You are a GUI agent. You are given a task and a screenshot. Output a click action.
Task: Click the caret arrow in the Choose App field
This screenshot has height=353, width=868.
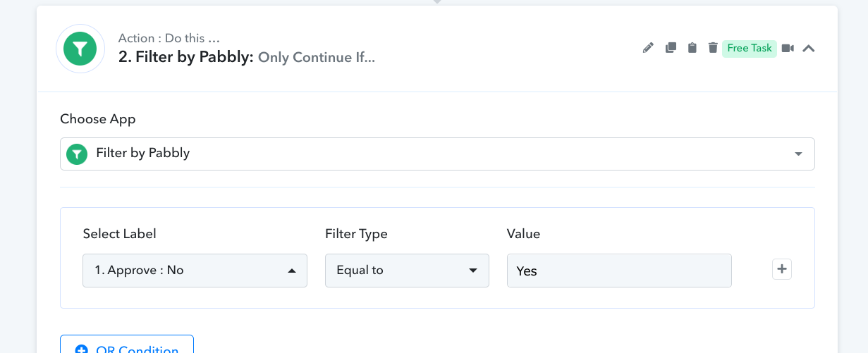(x=798, y=154)
